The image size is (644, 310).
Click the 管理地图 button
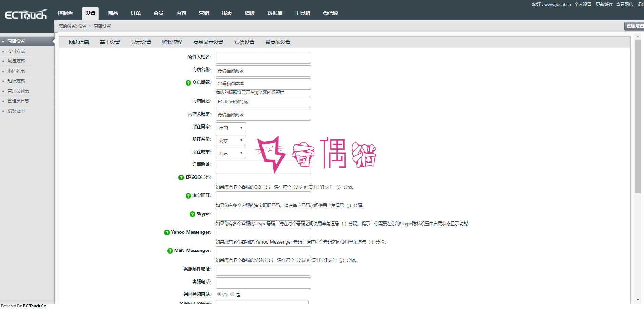pyautogui.click(x=634, y=26)
